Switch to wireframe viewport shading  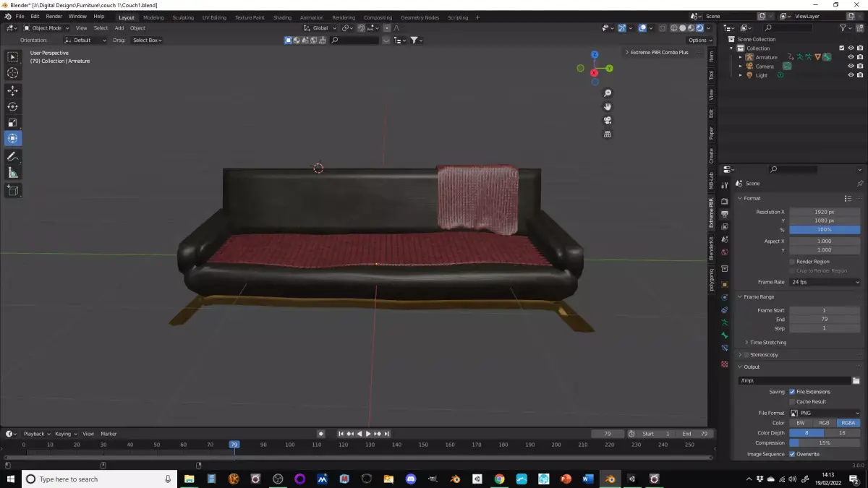click(x=673, y=28)
